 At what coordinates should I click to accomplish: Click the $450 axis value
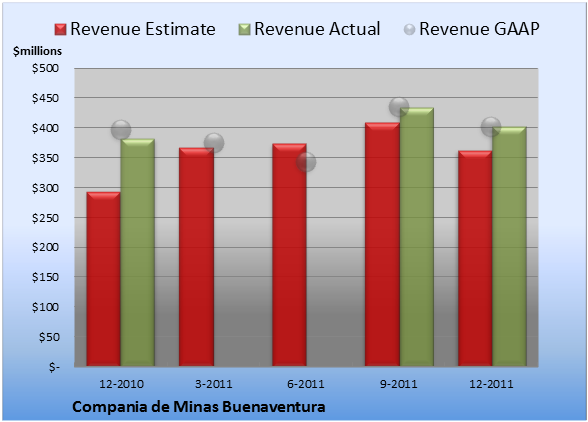[x=45, y=98]
